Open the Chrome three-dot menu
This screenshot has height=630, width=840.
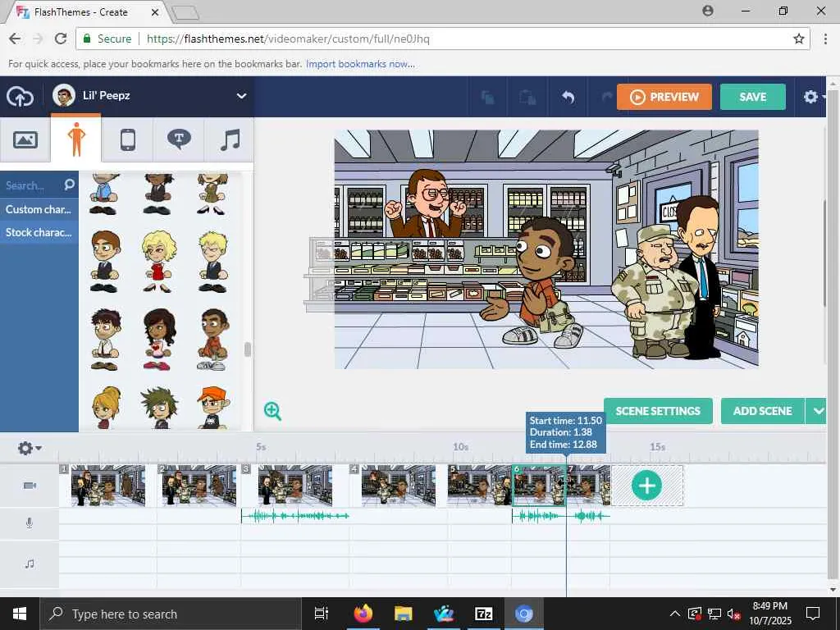[x=825, y=39]
